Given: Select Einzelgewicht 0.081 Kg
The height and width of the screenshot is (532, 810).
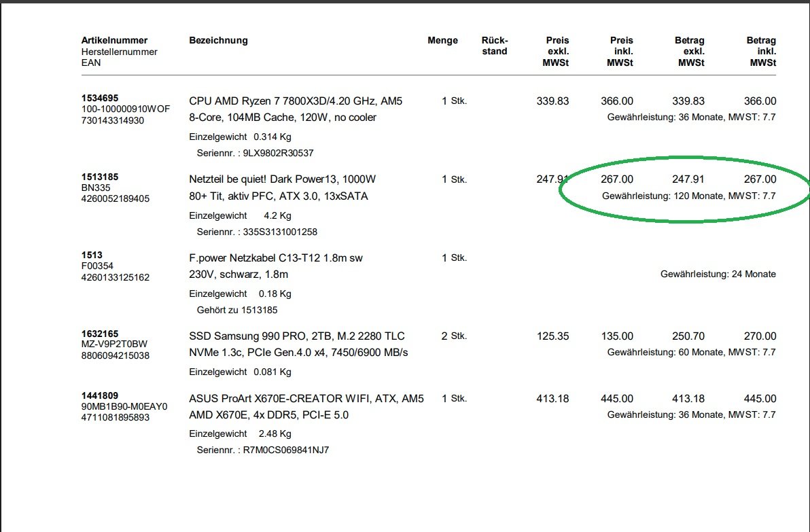Looking at the screenshot, I should 240,372.
